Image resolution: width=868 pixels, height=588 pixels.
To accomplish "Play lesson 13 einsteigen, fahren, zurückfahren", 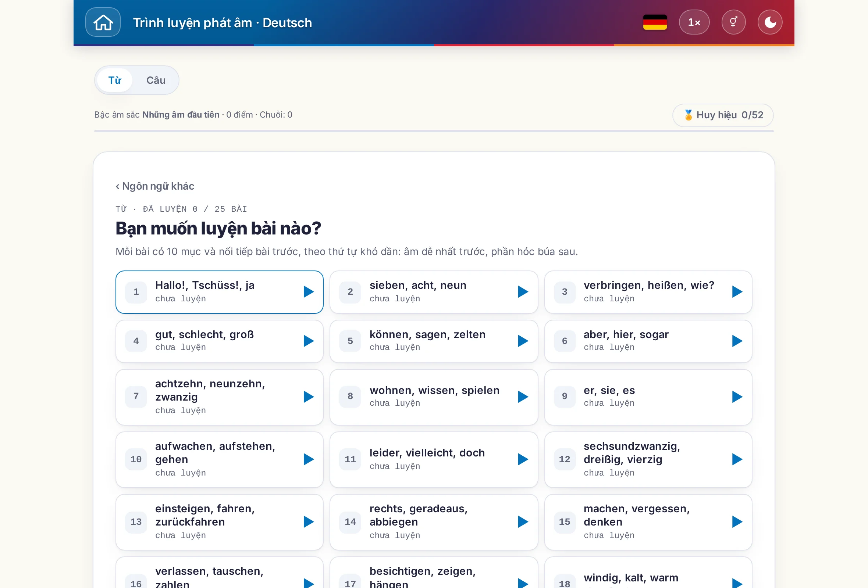I will click(309, 522).
